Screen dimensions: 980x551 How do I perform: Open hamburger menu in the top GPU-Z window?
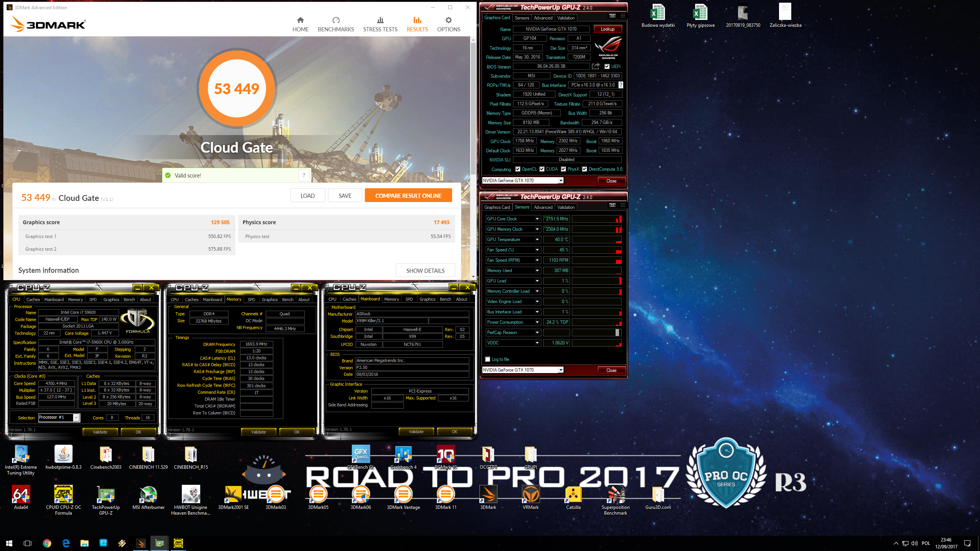pyautogui.click(x=623, y=16)
